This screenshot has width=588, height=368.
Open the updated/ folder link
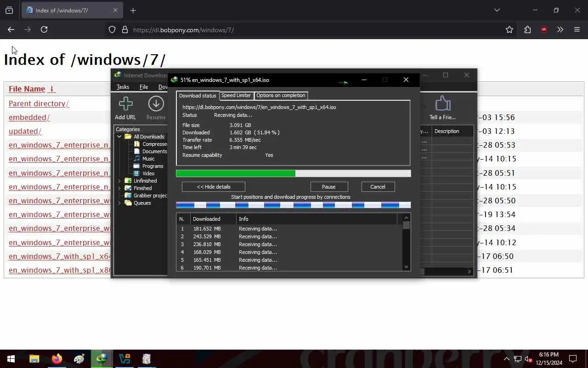pos(25,131)
